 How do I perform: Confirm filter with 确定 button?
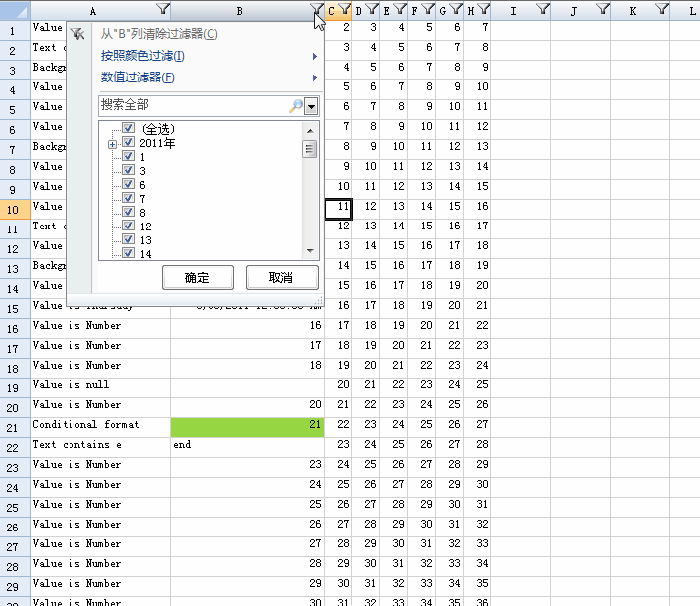point(198,278)
